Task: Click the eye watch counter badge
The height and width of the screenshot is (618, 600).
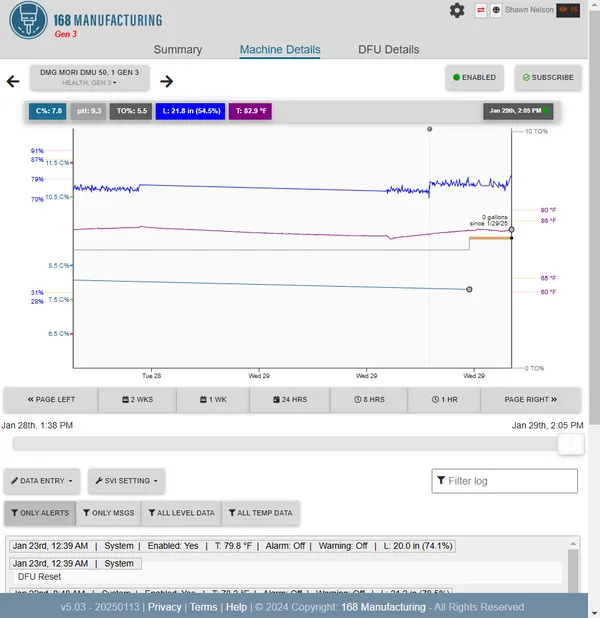Action: coord(569,10)
